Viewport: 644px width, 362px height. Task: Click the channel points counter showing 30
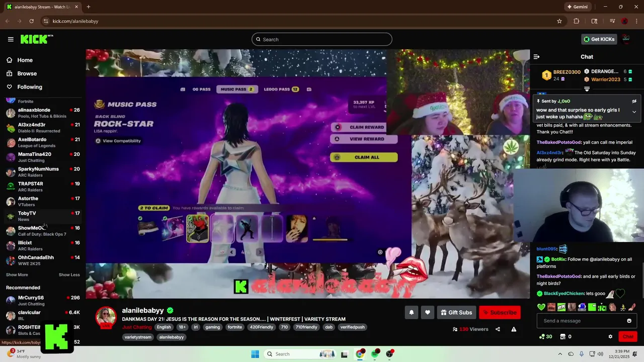tap(545, 336)
